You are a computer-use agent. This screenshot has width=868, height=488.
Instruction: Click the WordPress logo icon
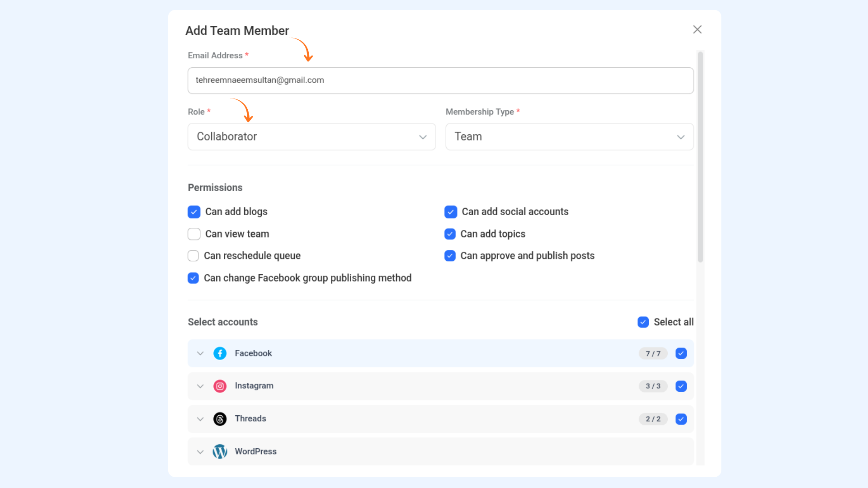pyautogui.click(x=220, y=451)
